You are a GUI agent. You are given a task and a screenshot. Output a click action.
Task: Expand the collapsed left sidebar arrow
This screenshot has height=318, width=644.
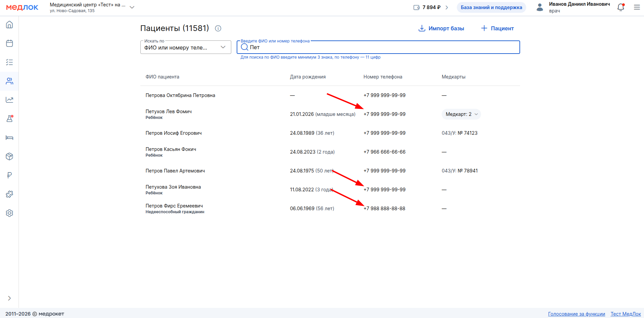[9, 298]
